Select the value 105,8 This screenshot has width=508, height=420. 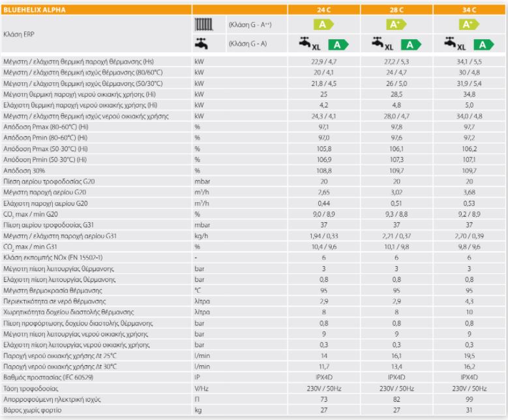(324, 149)
